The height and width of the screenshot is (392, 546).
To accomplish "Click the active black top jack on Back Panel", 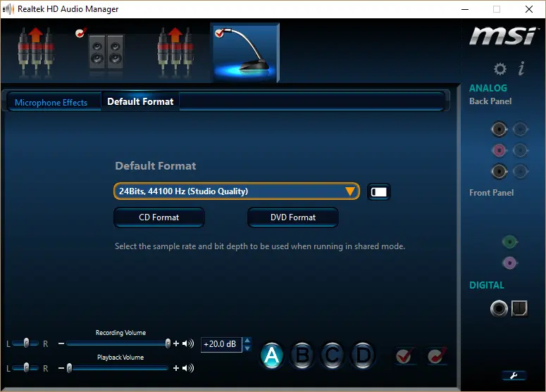I will 499,129.
